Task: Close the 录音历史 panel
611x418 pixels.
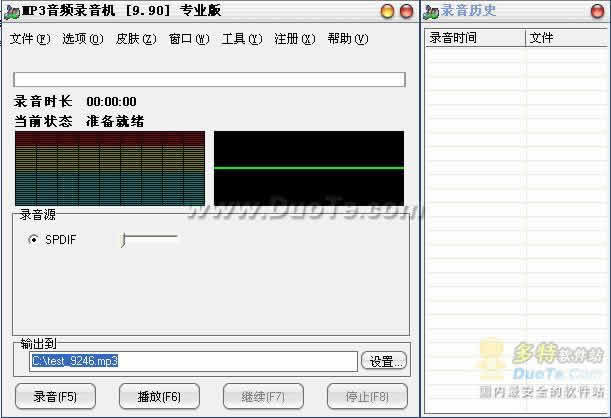Action: (599, 11)
